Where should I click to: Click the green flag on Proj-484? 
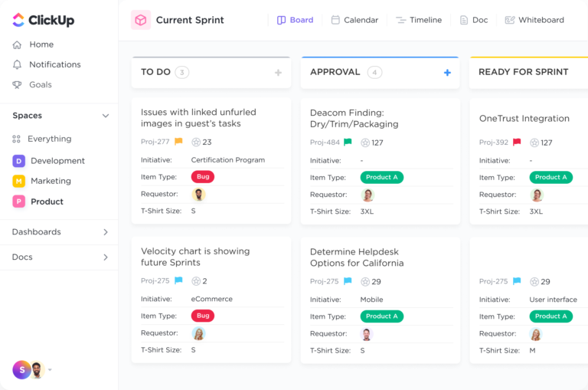point(348,142)
